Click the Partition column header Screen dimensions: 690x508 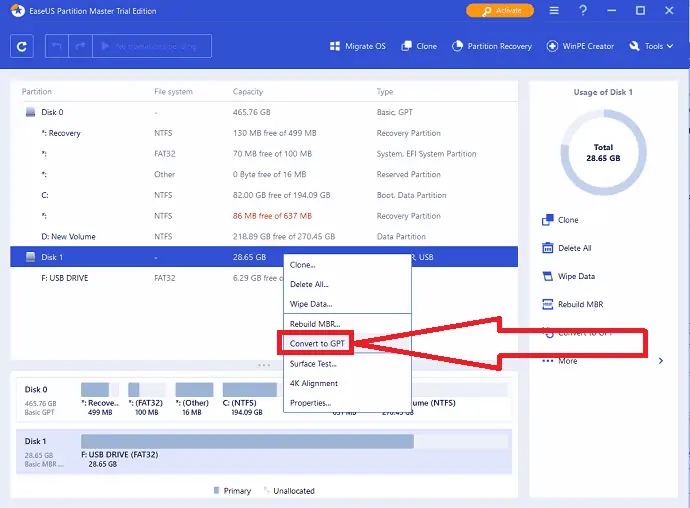tap(37, 92)
